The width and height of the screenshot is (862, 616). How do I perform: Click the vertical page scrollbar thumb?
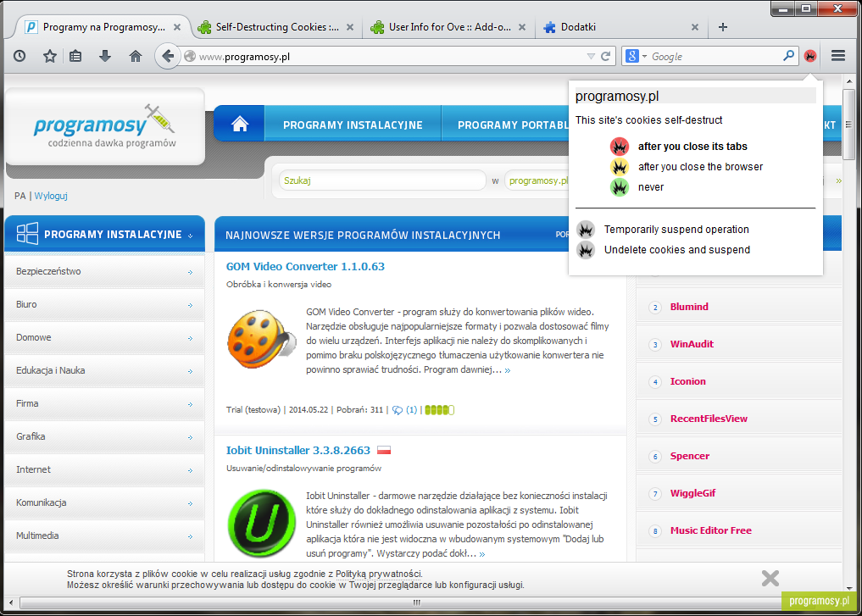tap(849, 125)
